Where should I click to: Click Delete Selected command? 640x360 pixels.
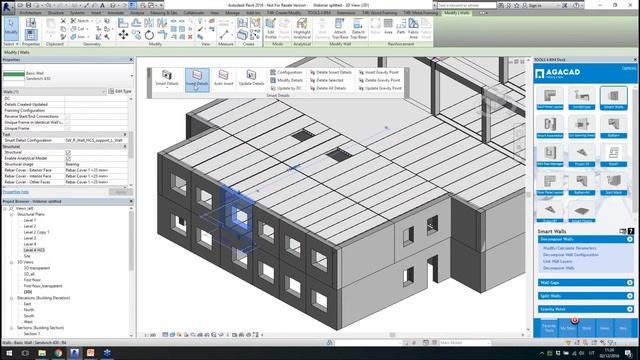click(327, 80)
